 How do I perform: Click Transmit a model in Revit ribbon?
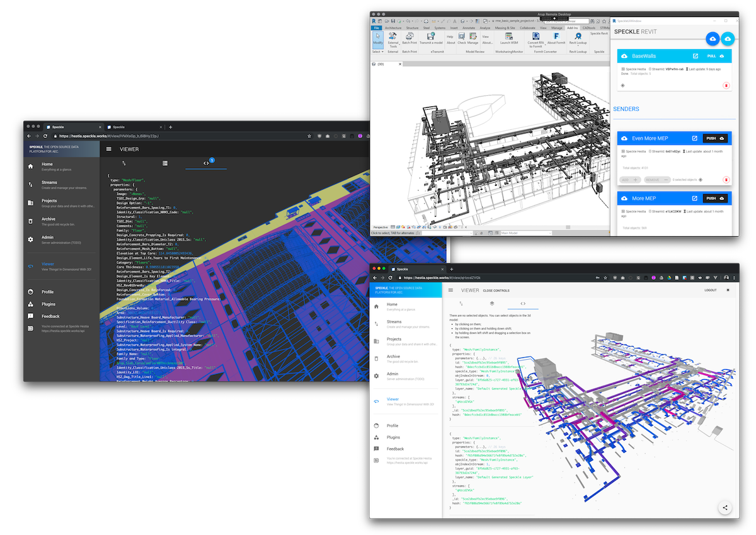click(432, 39)
